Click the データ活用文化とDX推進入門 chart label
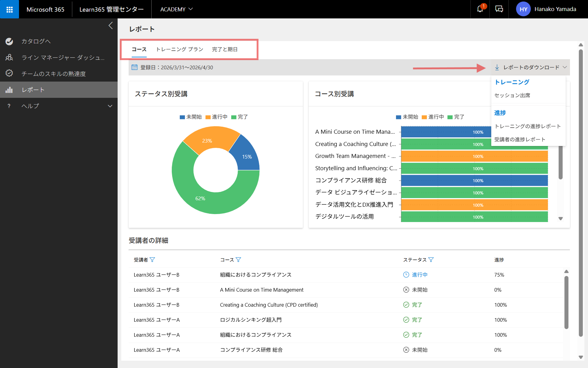This screenshot has width=588, height=368. pos(354,205)
